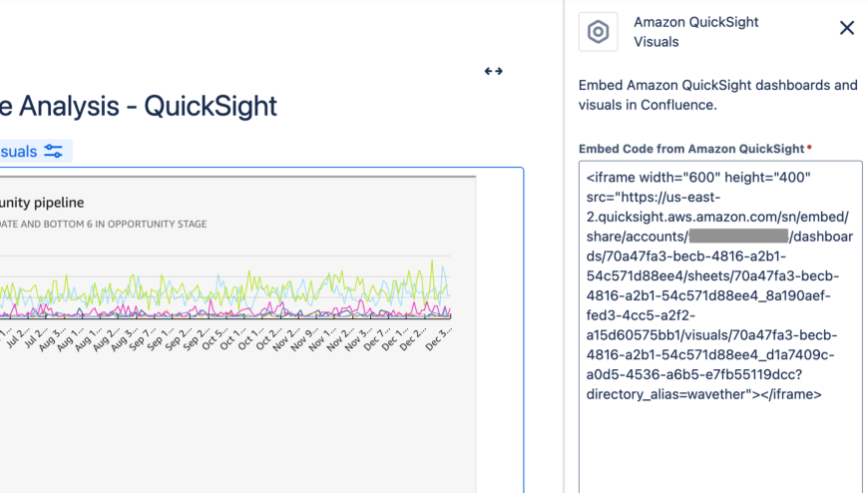868x493 pixels.
Task: Click the panel description about embedding dashboards
Action: point(717,95)
